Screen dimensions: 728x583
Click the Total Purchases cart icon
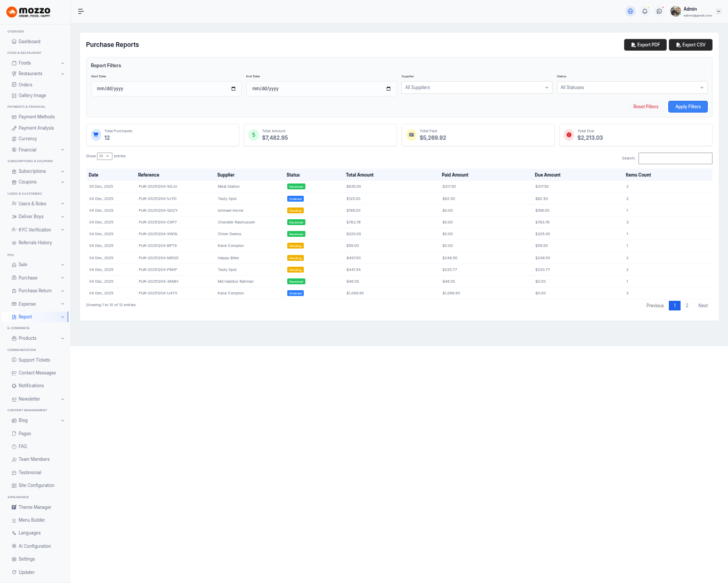pos(96,135)
